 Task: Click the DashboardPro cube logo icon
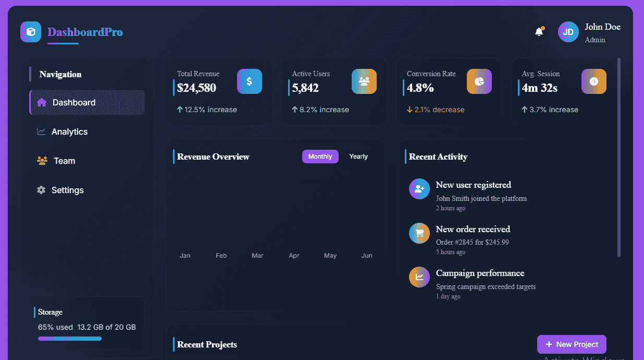coord(31,32)
